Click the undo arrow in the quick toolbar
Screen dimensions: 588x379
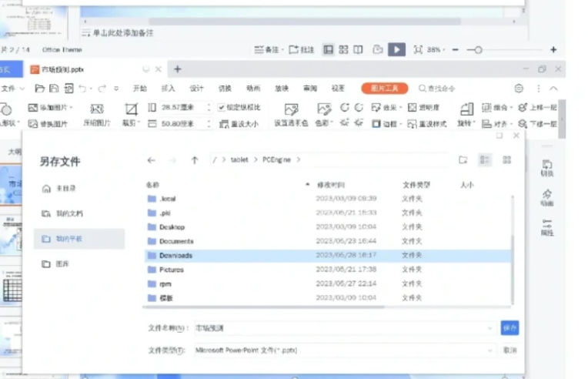click(x=82, y=89)
